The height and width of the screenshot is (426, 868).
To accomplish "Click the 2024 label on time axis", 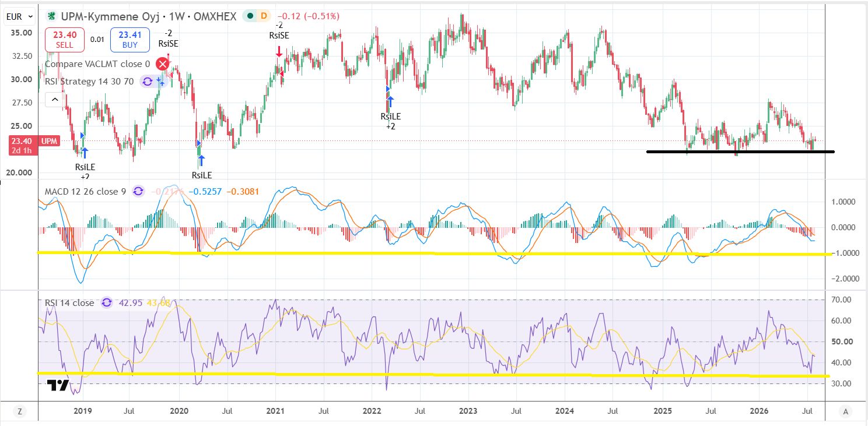I will coord(565,411).
